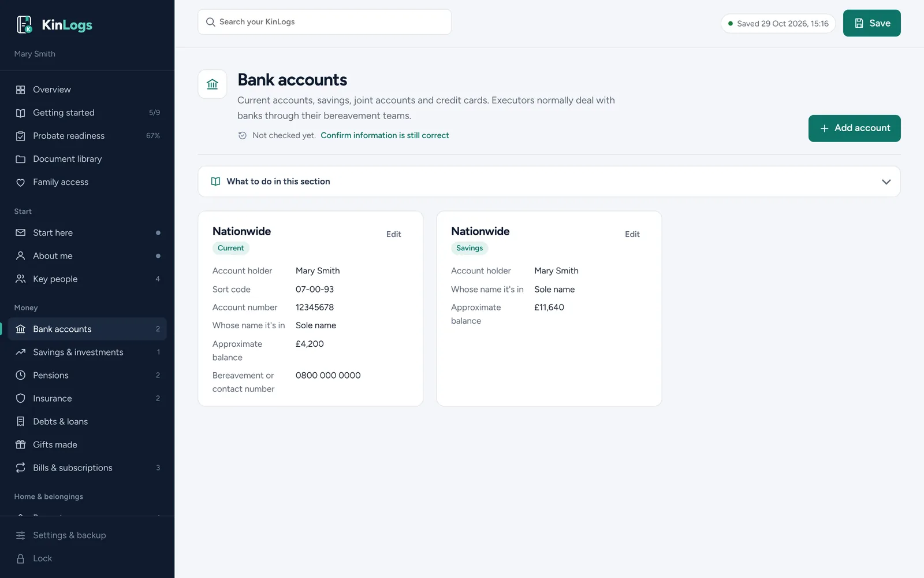The height and width of the screenshot is (578, 924).
Task: Click the Start here envelope icon
Action: (x=21, y=233)
